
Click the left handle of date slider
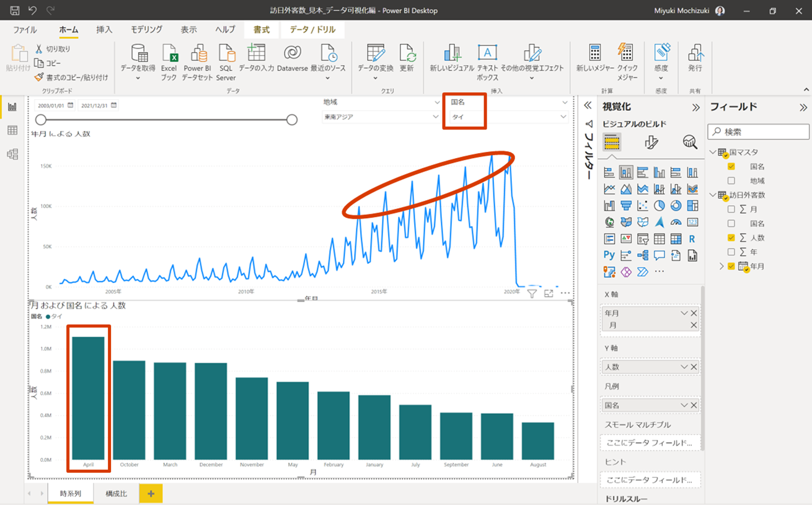pos(41,120)
